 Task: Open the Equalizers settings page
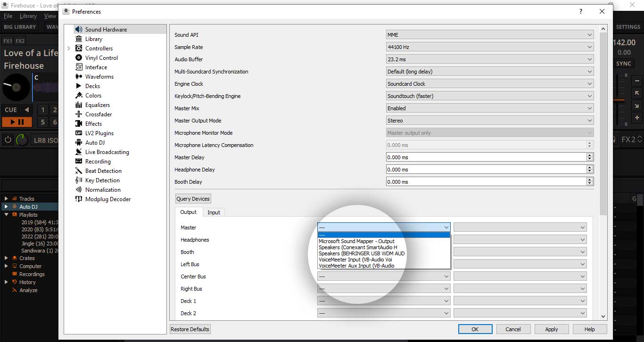point(97,105)
